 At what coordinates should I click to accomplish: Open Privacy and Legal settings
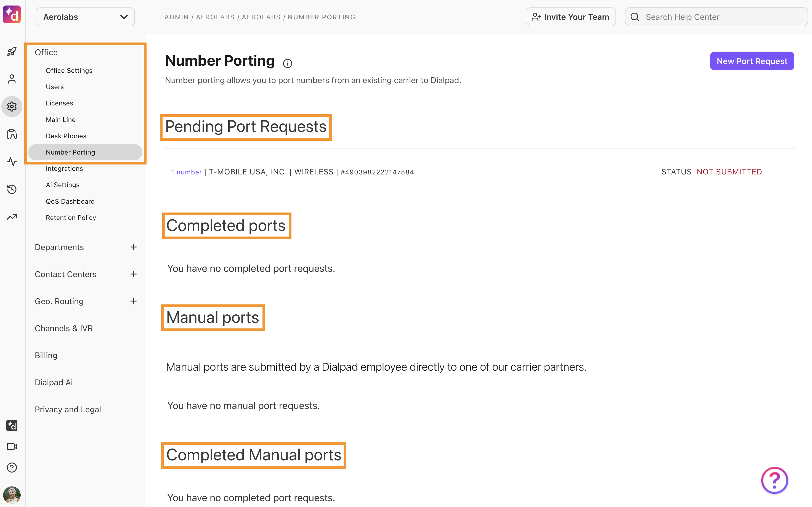[x=68, y=409]
